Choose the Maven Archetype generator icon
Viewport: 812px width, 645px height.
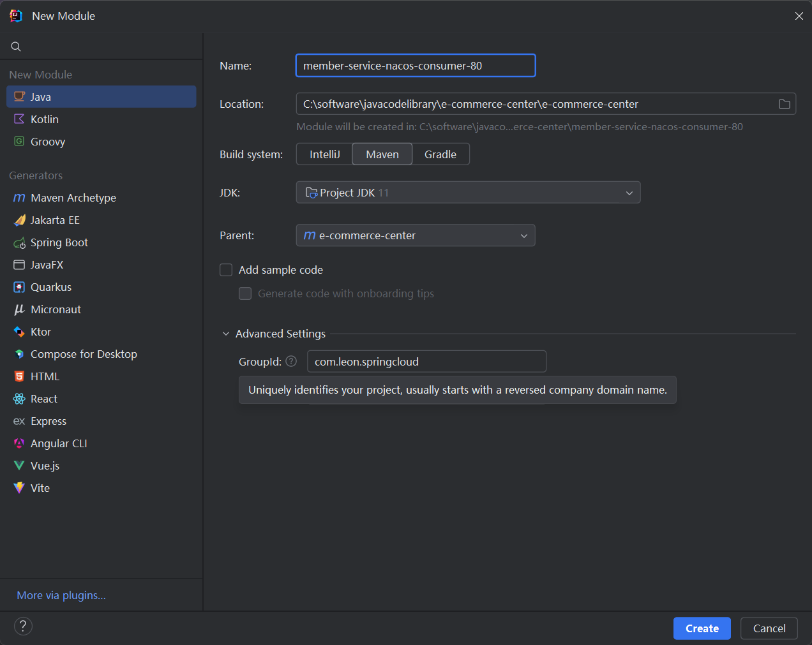[x=19, y=198]
